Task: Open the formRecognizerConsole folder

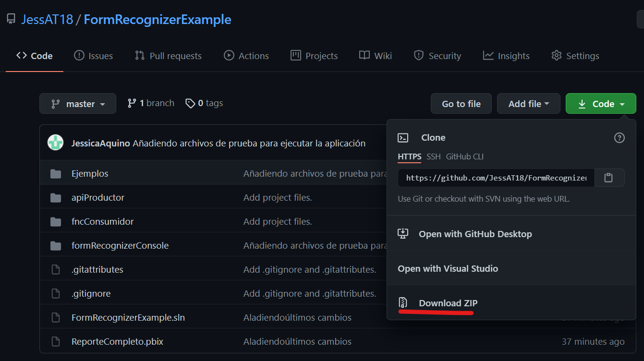Action: pyautogui.click(x=120, y=245)
